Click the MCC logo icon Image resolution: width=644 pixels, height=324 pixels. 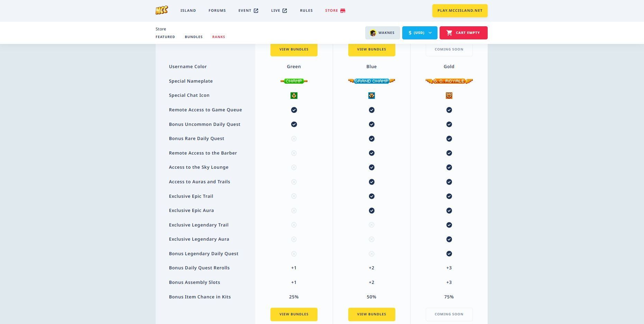click(162, 10)
